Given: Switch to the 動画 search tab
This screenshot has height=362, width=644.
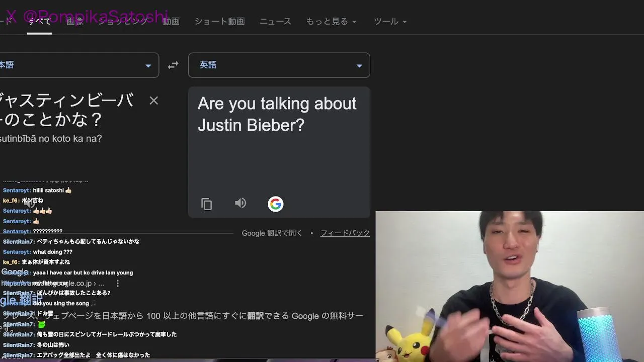Looking at the screenshot, I should (x=171, y=22).
